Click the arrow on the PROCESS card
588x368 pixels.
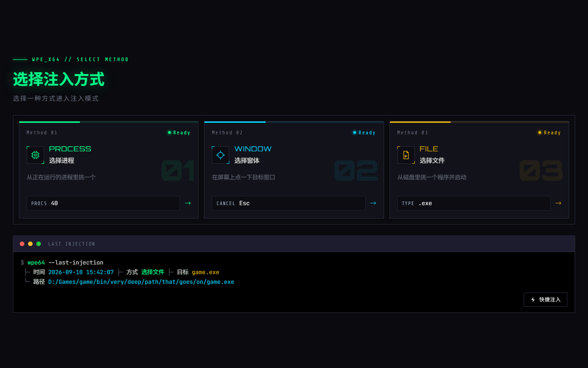[x=187, y=203]
